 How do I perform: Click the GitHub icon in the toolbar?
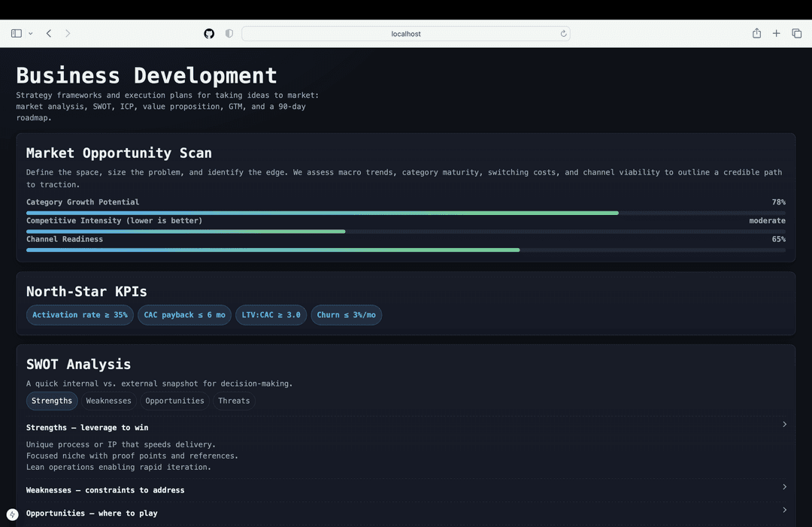209,34
